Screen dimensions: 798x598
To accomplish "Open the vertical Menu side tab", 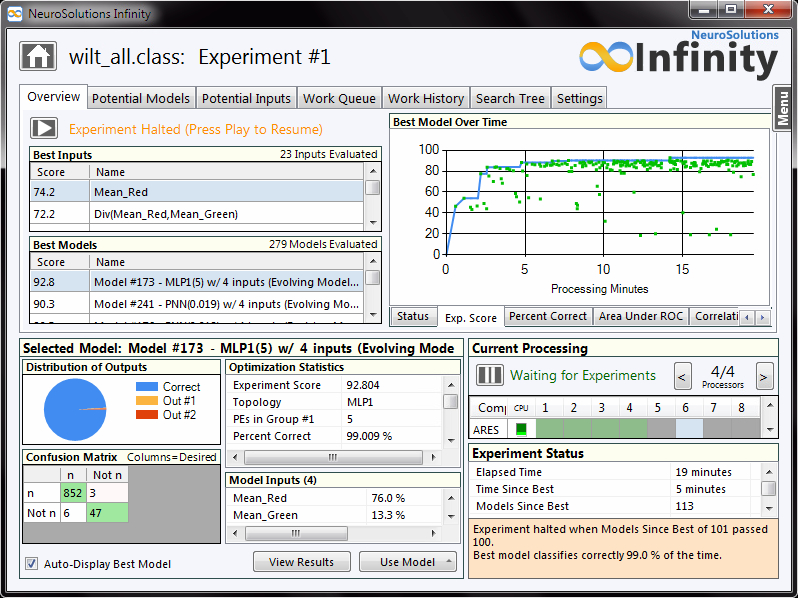I will pyautogui.click(x=783, y=107).
